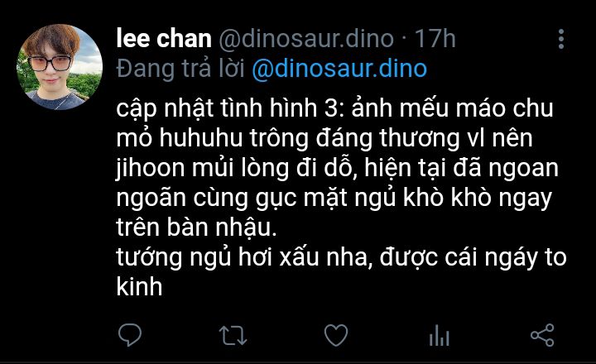Screen dimensions: 596x364
Task: Click the word jihoon in the tweet
Action: 150,168
